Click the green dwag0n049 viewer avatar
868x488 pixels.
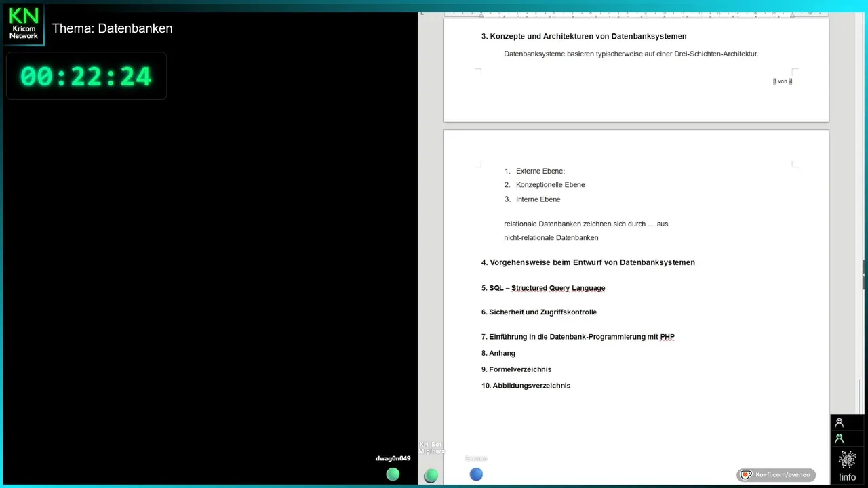(x=393, y=474)
